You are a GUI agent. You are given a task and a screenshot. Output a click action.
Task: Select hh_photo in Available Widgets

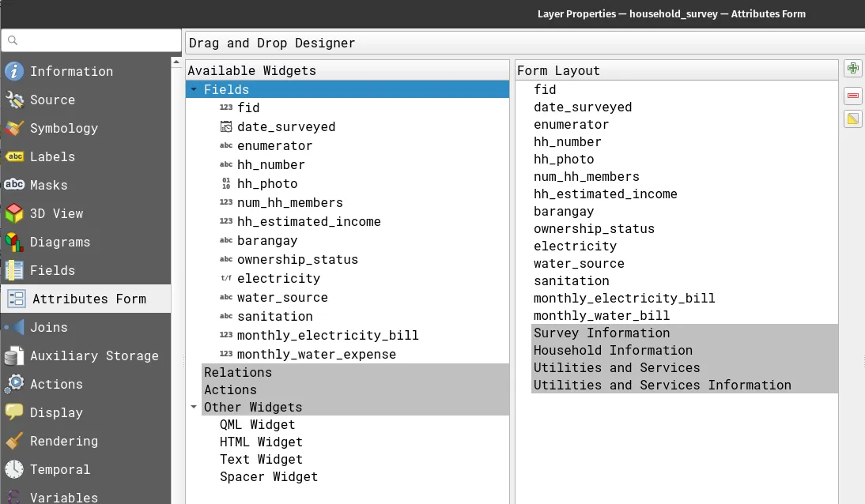tap(267, 183)
